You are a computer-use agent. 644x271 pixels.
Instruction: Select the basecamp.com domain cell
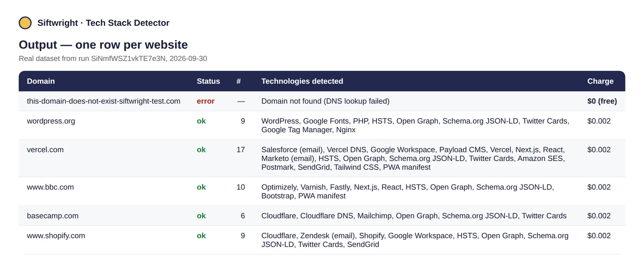click(53, 216)
